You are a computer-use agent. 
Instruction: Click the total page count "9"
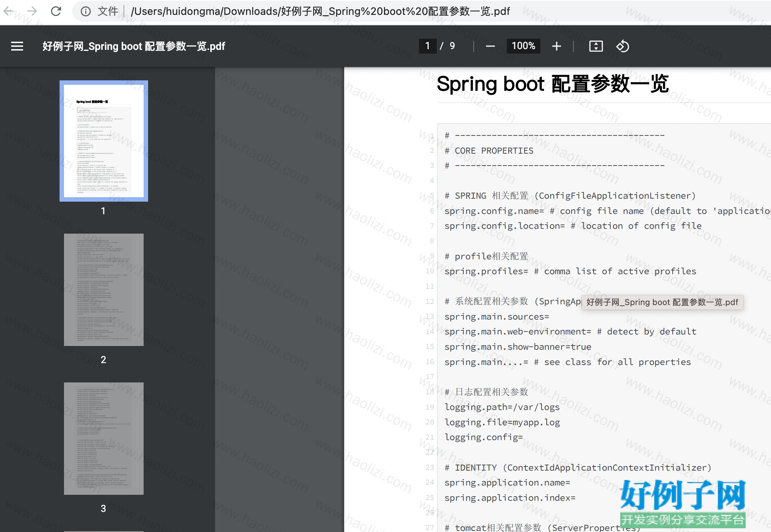452,46
